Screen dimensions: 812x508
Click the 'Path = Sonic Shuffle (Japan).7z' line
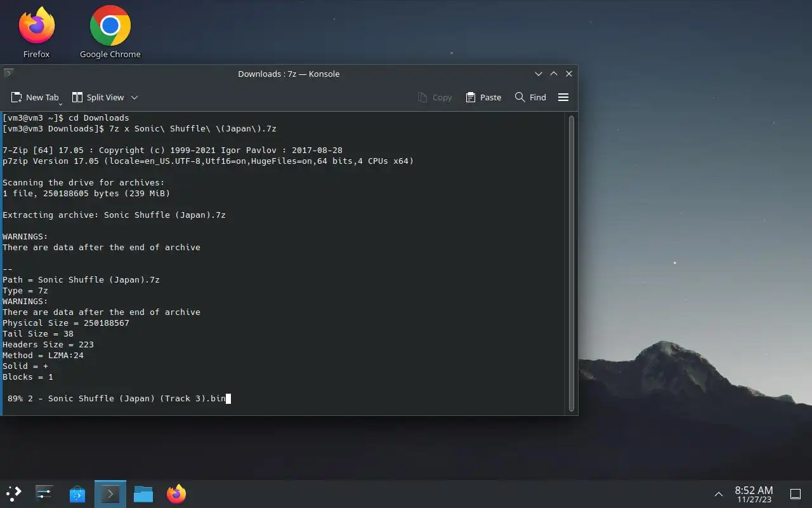81,280
